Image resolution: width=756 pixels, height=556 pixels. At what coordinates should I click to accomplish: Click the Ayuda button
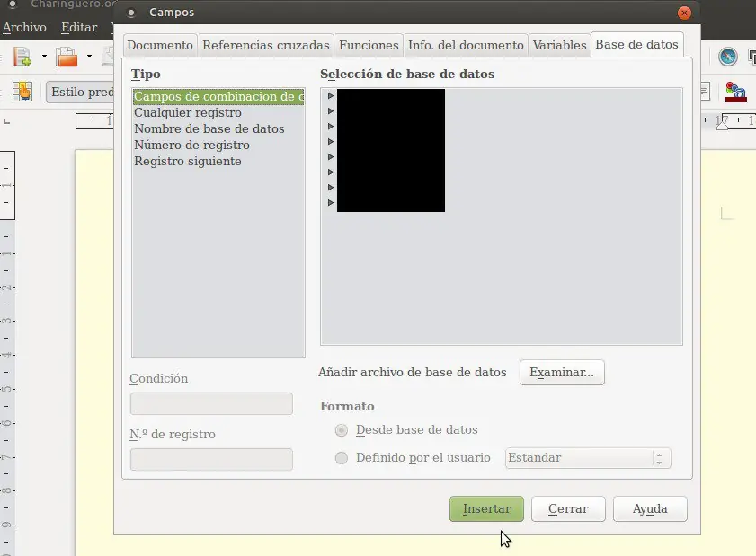650,508
